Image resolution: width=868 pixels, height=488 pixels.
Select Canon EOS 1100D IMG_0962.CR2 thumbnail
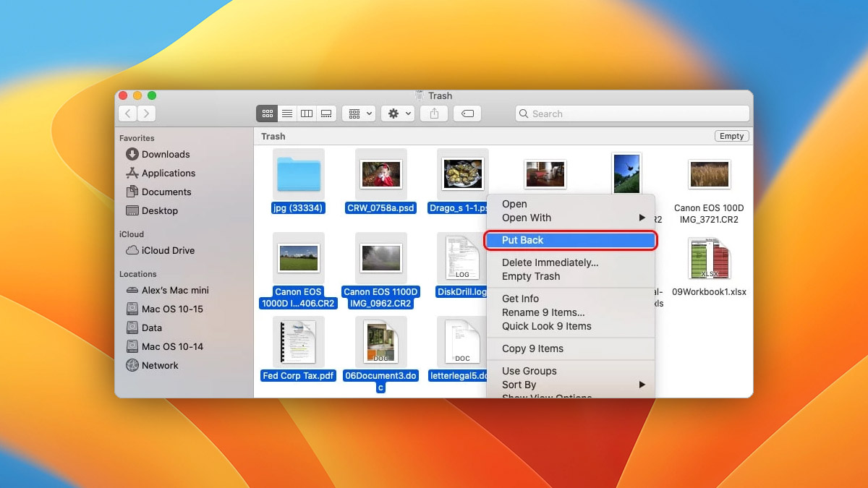pyautogui.click(x=381, y=258)
